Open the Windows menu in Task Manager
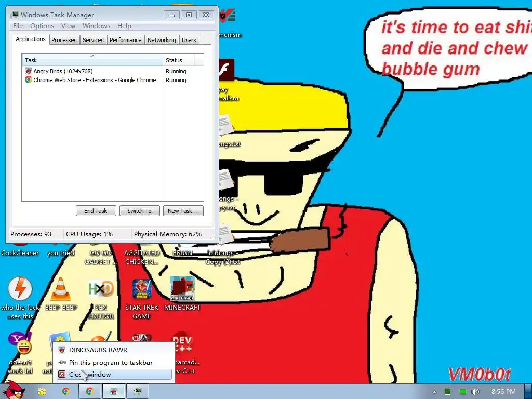Viewport: 532px width, 399px height. coord(96,26)
